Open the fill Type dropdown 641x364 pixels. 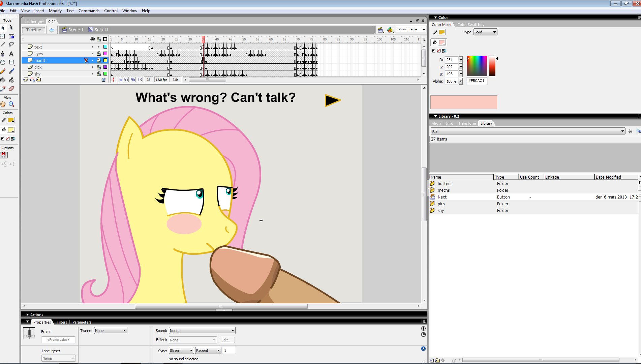coord(485,32)
